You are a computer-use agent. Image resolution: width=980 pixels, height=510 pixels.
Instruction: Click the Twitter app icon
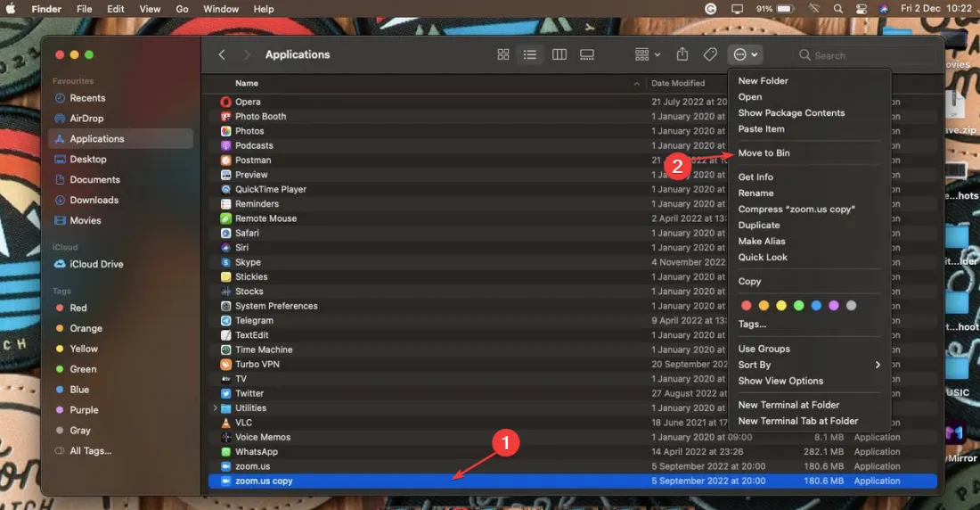point(225,393)
